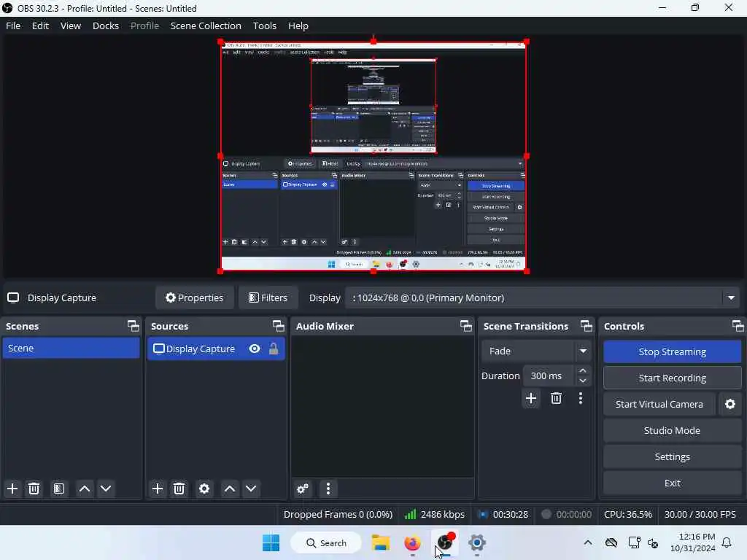
Task: Remove selected scene with trash icon
Action: pos(34,489)
